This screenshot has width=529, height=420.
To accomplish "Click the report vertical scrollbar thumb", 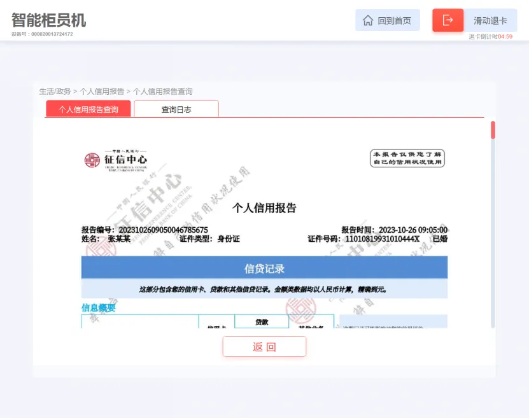I will click(x=493, y=130).
